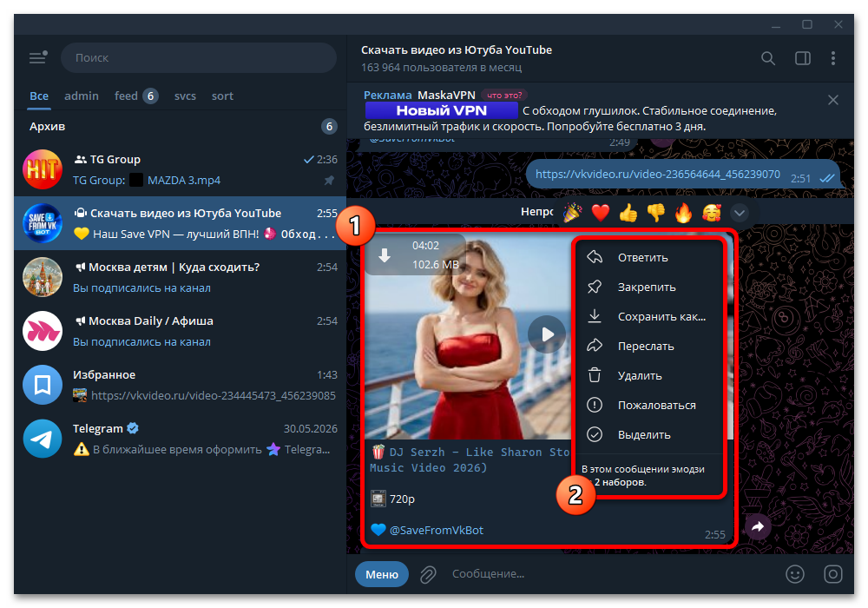This screenshot has height=608, width=868.
Task: Download the video via arrow icon
Action: (385, 255)
